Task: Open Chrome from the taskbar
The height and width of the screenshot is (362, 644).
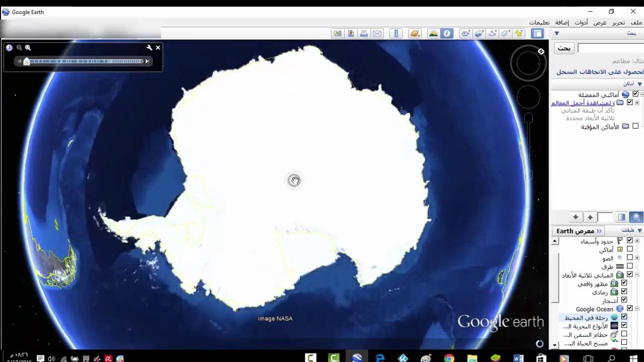Action: click(449, 358)
